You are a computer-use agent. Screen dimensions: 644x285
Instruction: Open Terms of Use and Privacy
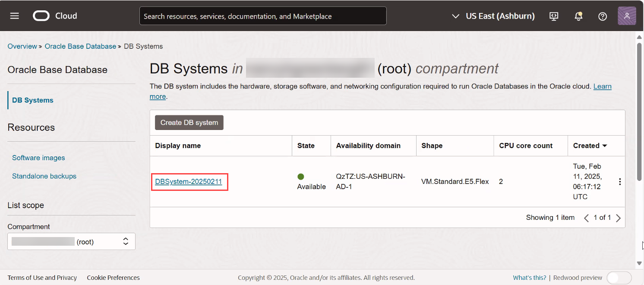42,278
